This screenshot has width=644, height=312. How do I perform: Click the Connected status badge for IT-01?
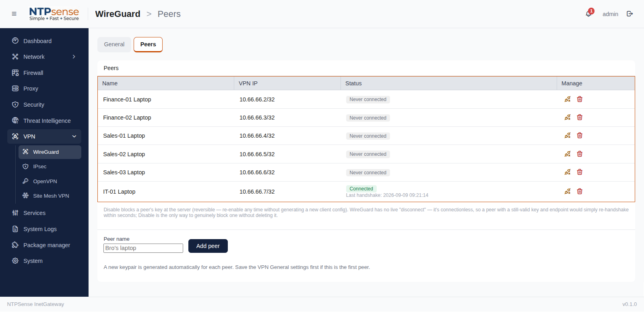(361, 189)
